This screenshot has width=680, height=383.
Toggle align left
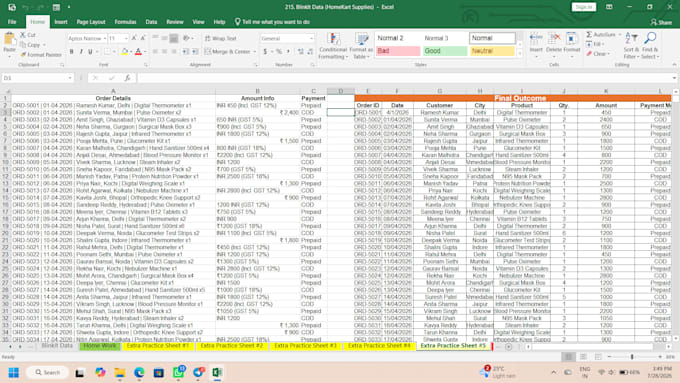155,52
